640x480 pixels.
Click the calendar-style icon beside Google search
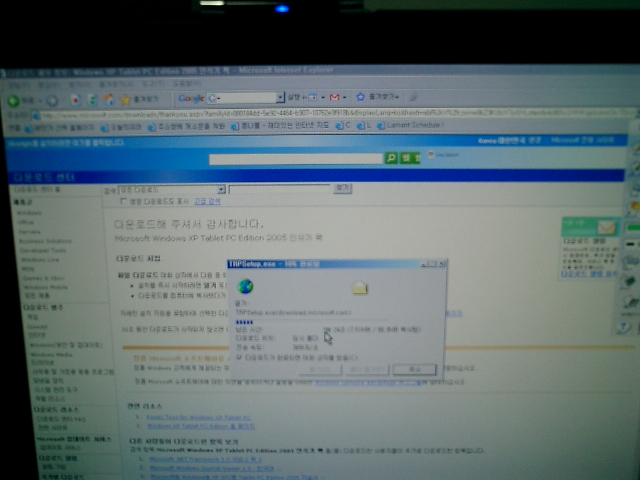[312, 97]
